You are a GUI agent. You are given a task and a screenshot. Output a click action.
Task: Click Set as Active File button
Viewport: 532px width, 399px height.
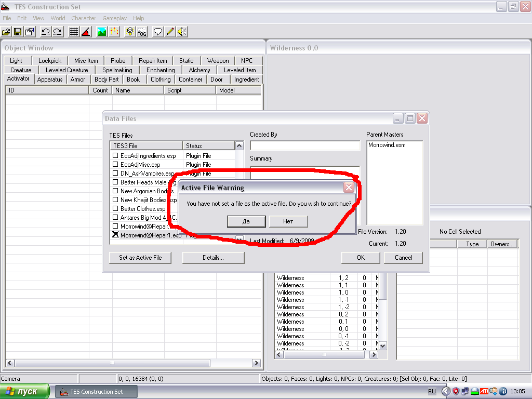click(x=140, y=258)
